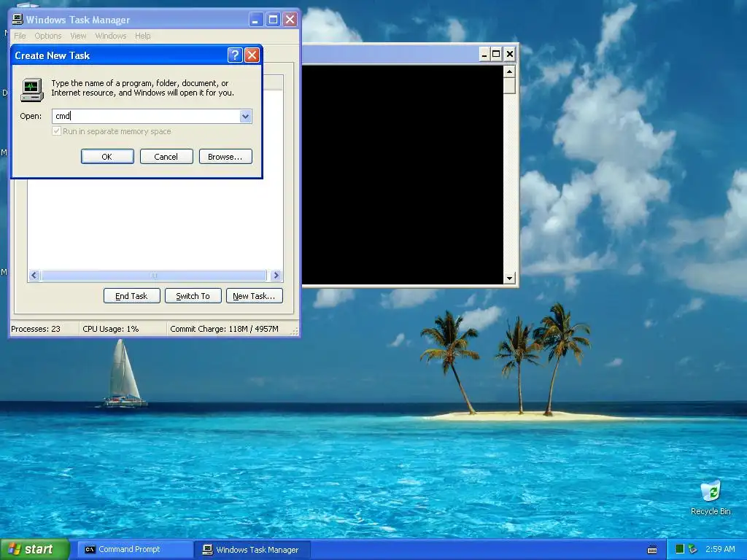
Task: Click inside the Open text field
Action: (x=146, y=116)
